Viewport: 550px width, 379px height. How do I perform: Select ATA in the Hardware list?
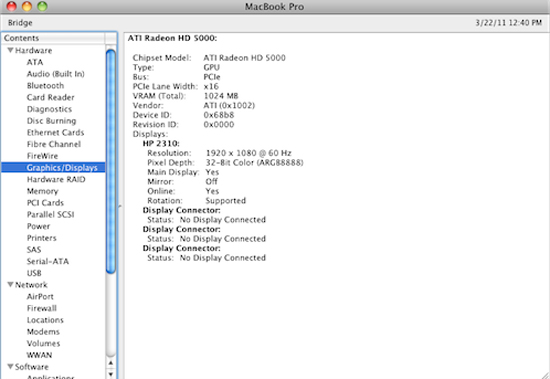pos(35,62)
